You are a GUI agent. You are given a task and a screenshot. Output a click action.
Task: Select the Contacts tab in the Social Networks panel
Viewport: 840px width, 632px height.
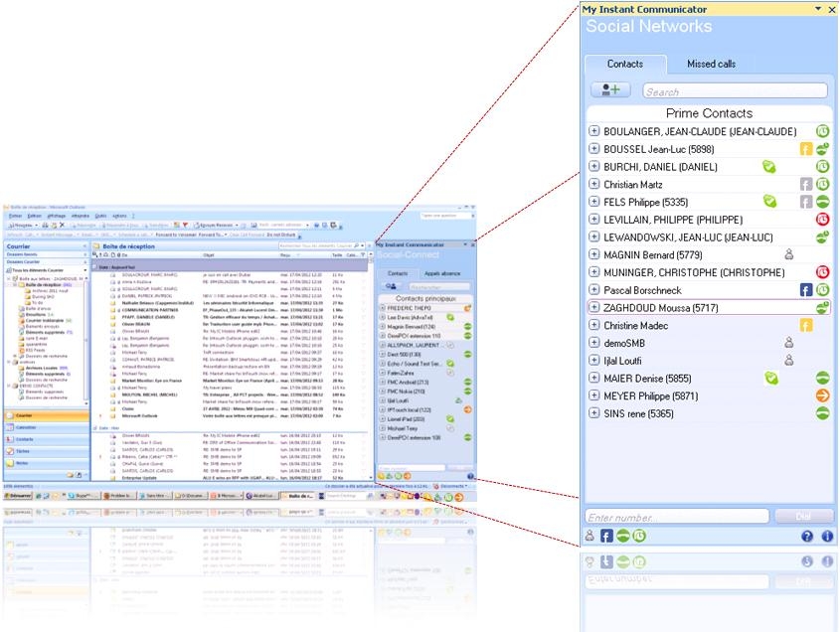(625, 64)
